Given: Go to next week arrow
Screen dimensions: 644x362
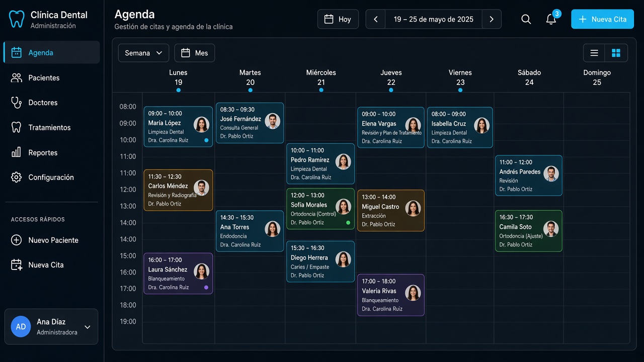Looking at the screenshot, I should pyautogui.click(x=492, y=19).
